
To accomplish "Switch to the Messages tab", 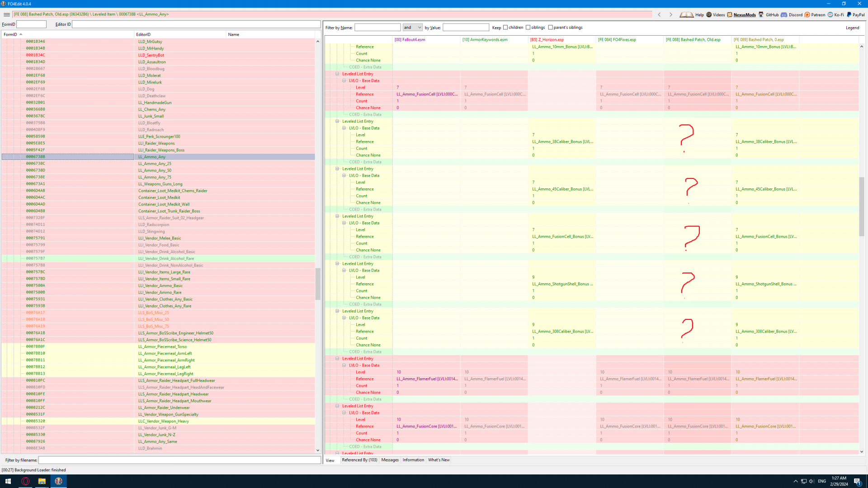I will (x=390, y=460).
